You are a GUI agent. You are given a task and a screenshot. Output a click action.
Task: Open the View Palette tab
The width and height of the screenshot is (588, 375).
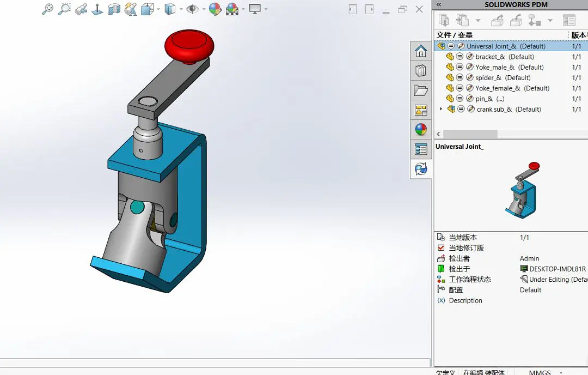pyautogui.click(x=421, y=110)
